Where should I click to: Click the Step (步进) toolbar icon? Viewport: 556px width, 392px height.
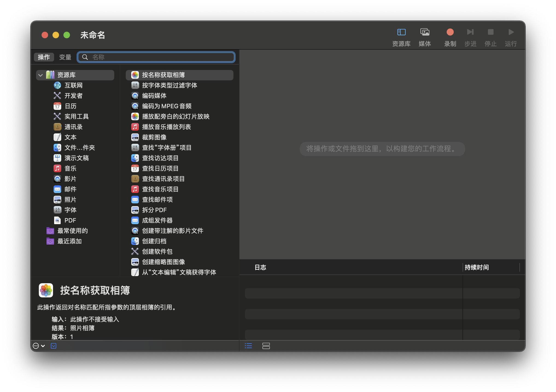[470, 32]
